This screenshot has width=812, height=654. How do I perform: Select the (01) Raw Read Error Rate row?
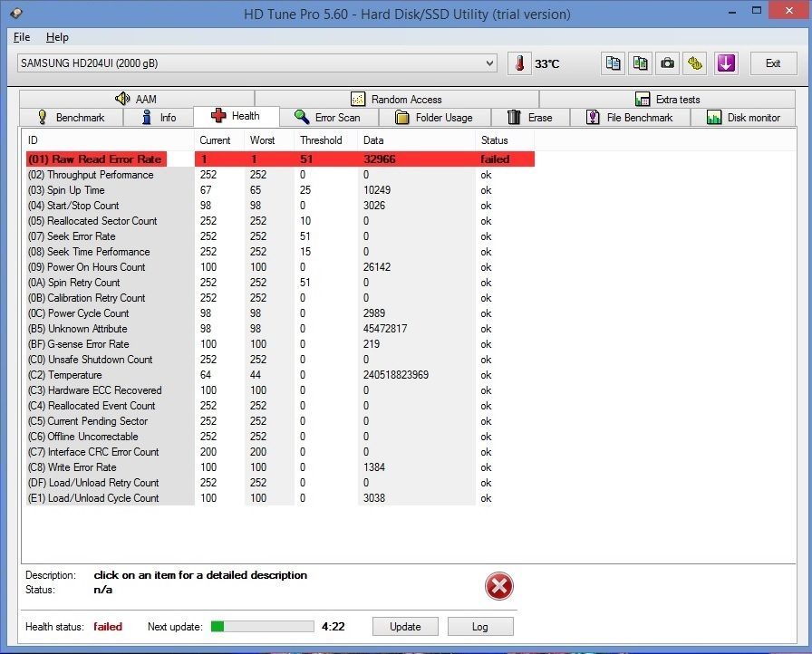(280, 159)
